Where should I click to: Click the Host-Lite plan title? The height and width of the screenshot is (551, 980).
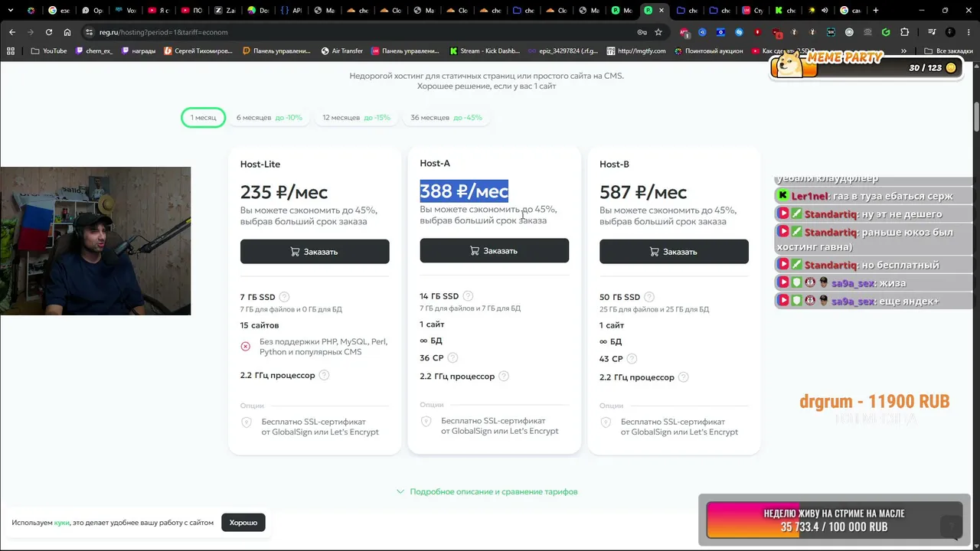(260, 165)
